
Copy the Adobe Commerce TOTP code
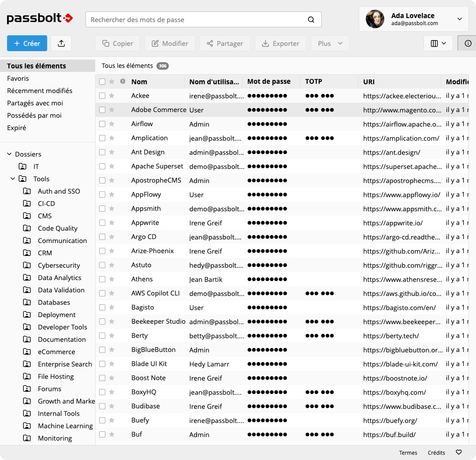click(x=320, y=110)
